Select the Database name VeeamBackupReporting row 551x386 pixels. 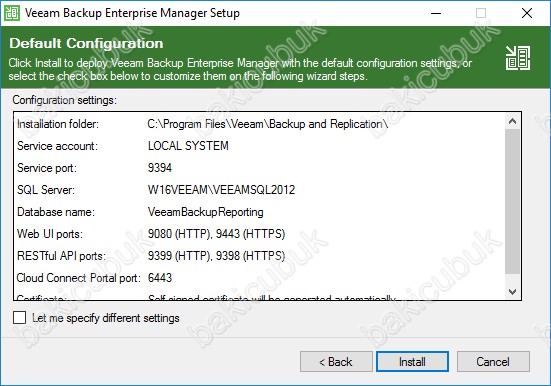[260, 212]
